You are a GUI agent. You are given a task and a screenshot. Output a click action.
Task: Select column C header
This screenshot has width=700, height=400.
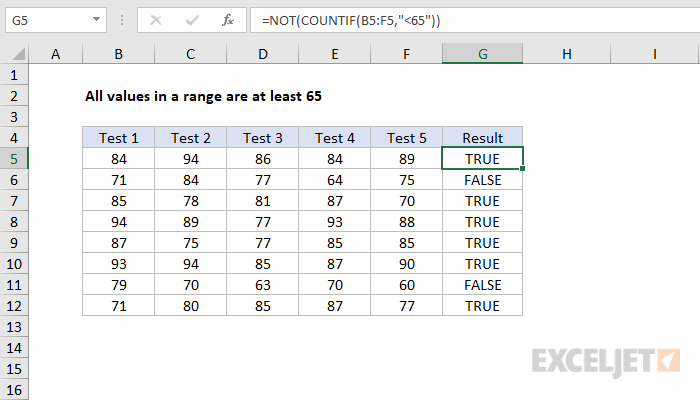(191, 54)
